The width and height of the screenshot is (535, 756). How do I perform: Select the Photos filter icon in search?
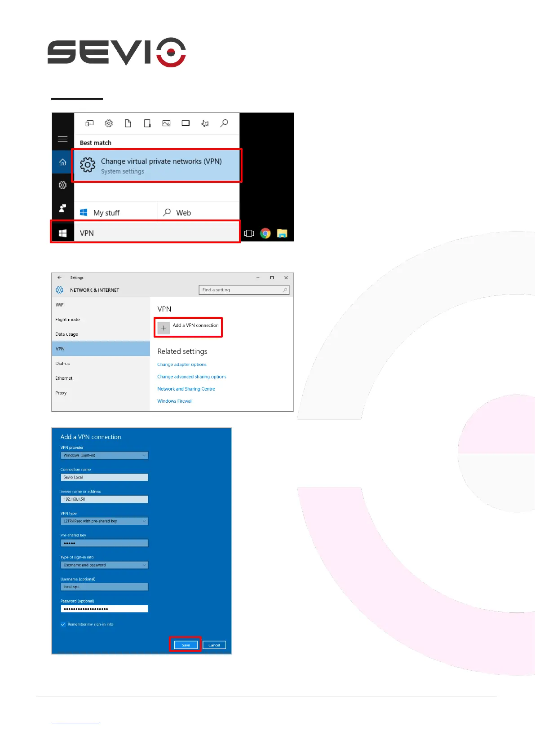pyautogui.click(x=166, y=123)
